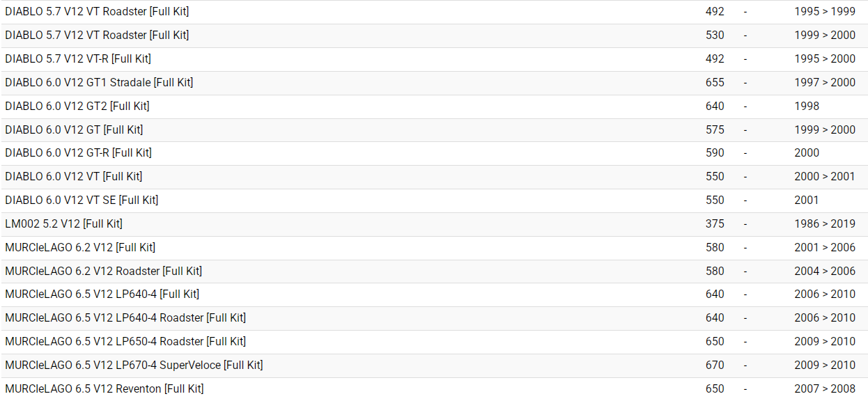Image resolution: width=868 pixels, height=401 pixels.
Task: Click the 2007 > 2008 year range
Action: (825, 389)
